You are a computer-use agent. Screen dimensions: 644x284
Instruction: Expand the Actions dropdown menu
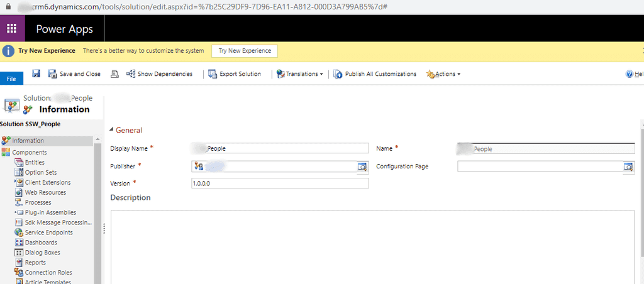tap(443, 74)
